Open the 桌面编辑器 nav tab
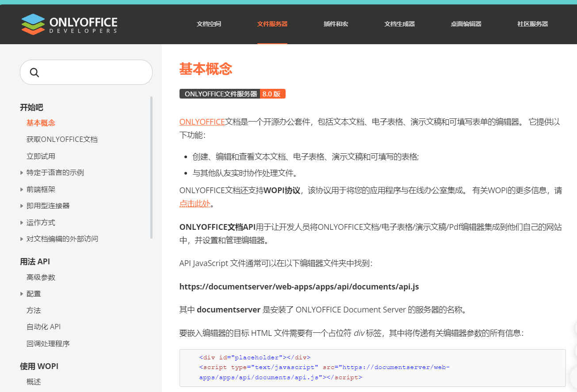 (x=466, y=24)
